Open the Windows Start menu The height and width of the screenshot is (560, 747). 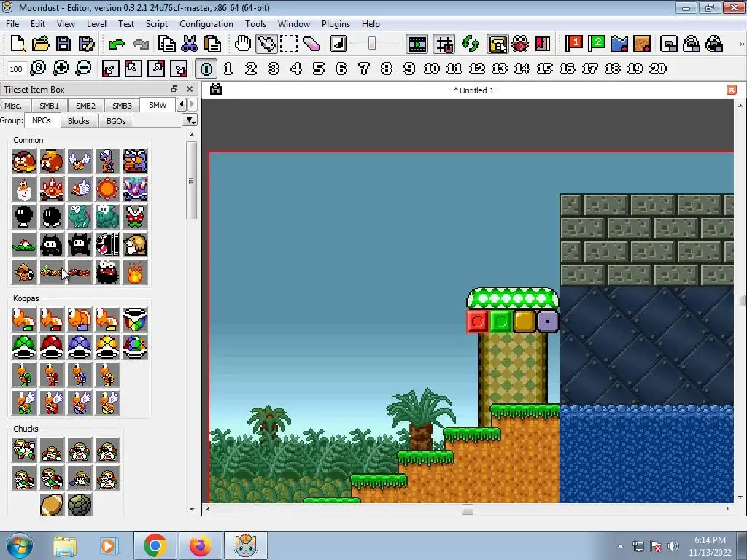19,545
